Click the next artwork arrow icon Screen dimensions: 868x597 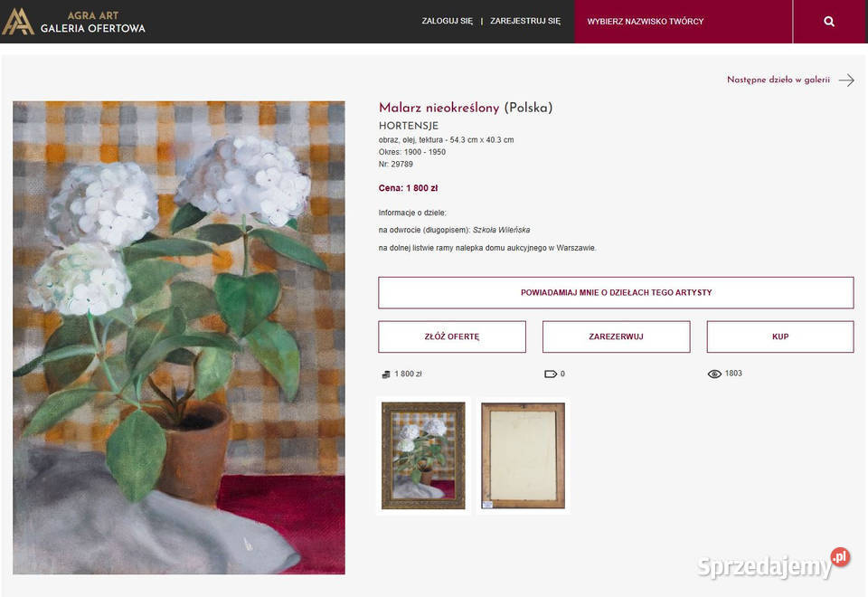click(846, 81)
